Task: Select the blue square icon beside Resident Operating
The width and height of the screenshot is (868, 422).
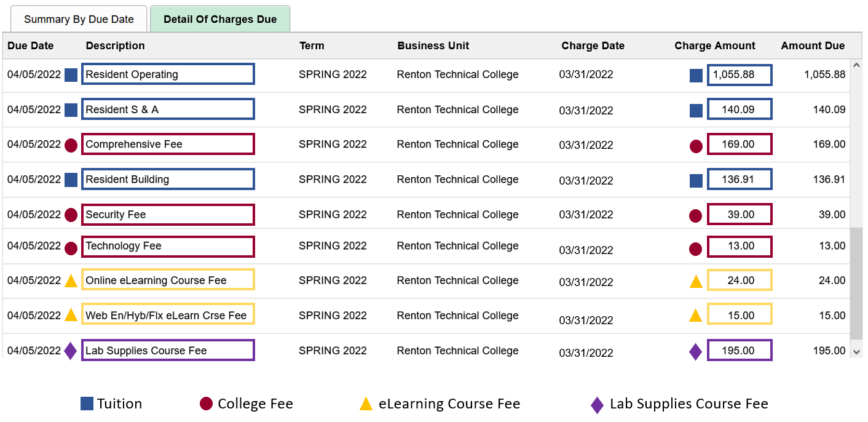Action: click(71, 74)
